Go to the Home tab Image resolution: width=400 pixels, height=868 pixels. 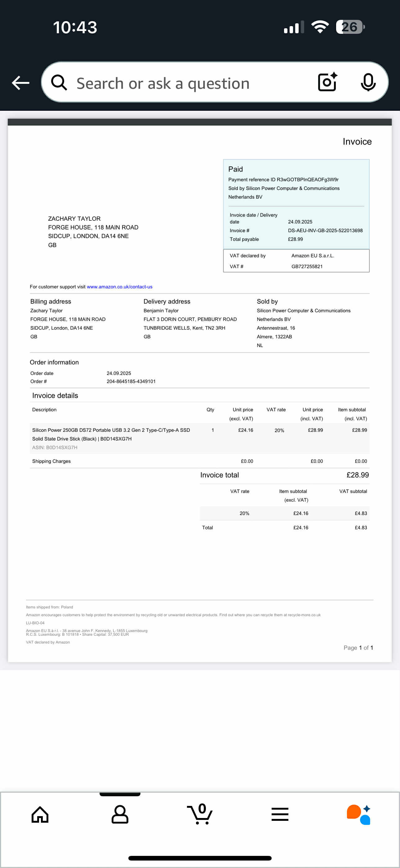tap(40, 814)
